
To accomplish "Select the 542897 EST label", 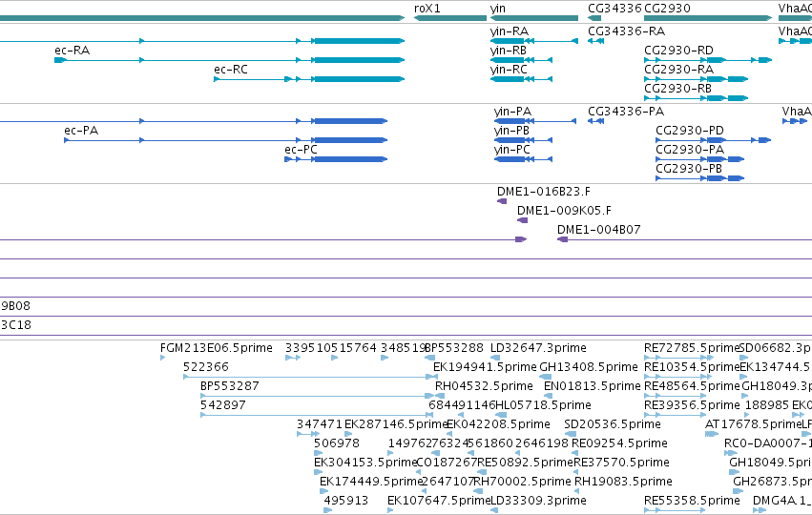I will [x=223, y=405].
